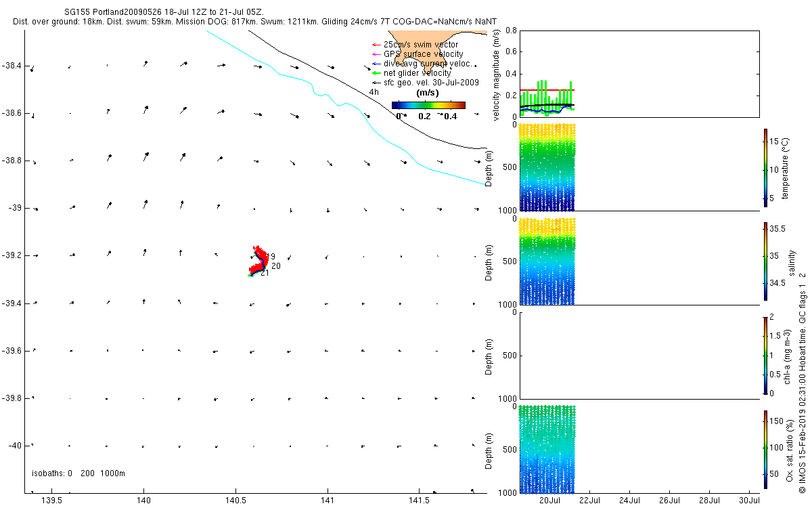This screenshot has height=508, width=812.
Task: Click the 'sfc geo. vel. 30-Jul-2009' legend text
Action: [431, 82]
